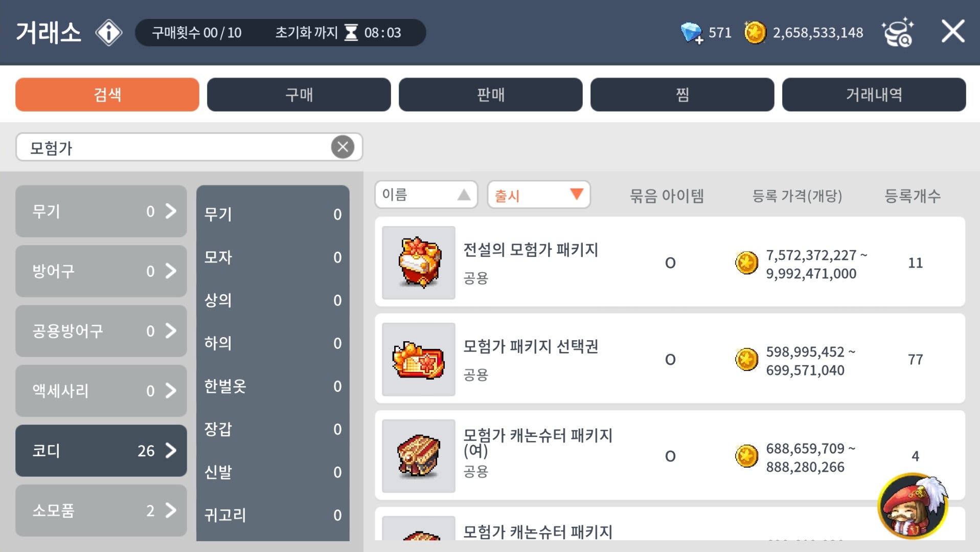Open the 출시 sort dropdown
Screen dimensions: 980x552
(x=539, y=195)
